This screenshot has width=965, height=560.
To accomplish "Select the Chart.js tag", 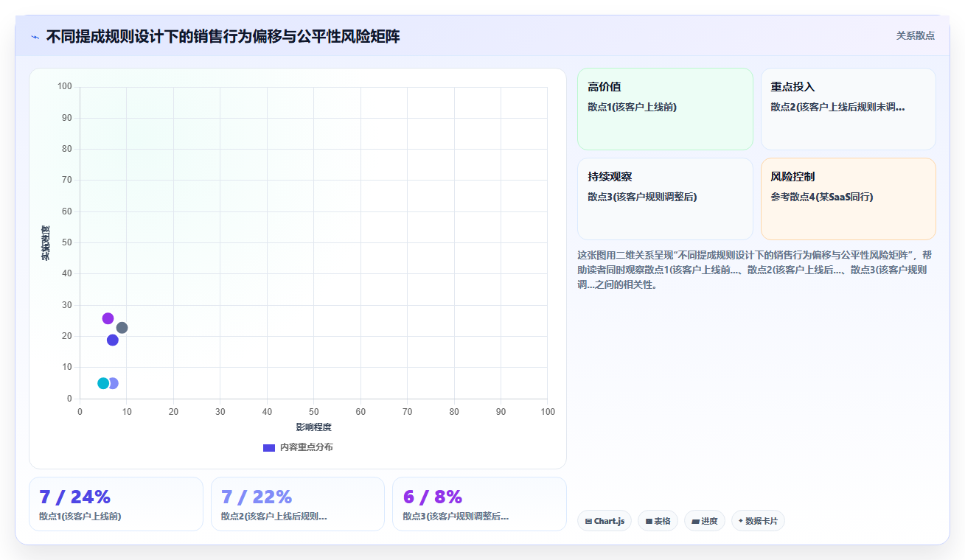I will click(605, 521).
